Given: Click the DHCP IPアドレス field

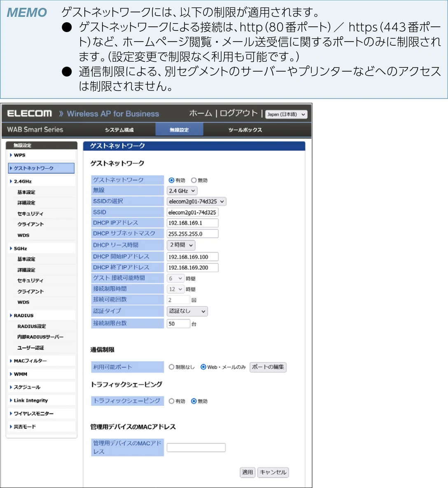Looking at the screenshot, I should tap(192, 223).
